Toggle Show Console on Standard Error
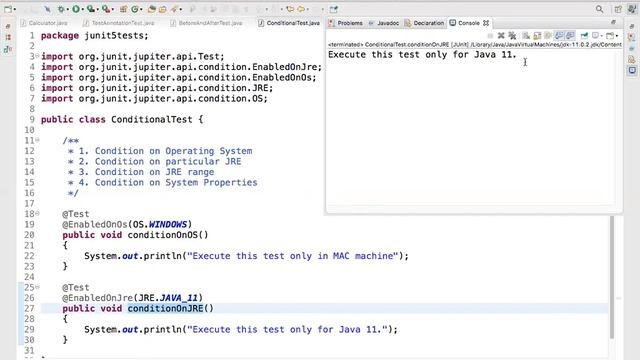The height and width of the screenshot is (360, 640). click(570, 36)
